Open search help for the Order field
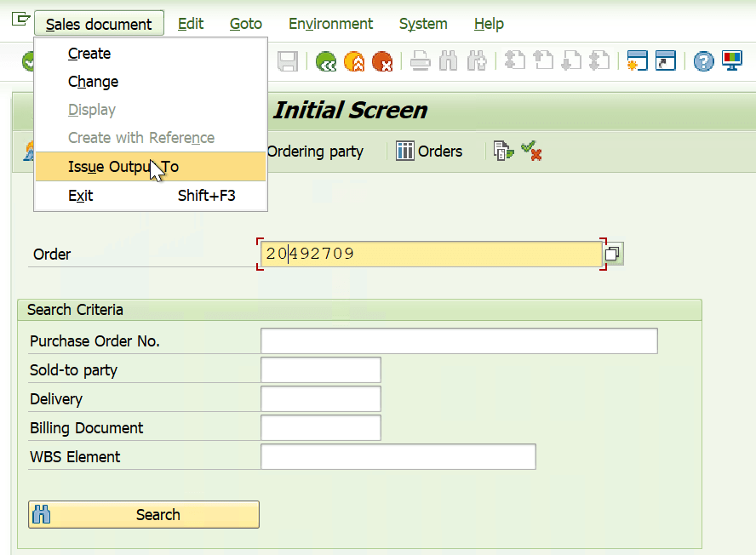 click(610, 254)
